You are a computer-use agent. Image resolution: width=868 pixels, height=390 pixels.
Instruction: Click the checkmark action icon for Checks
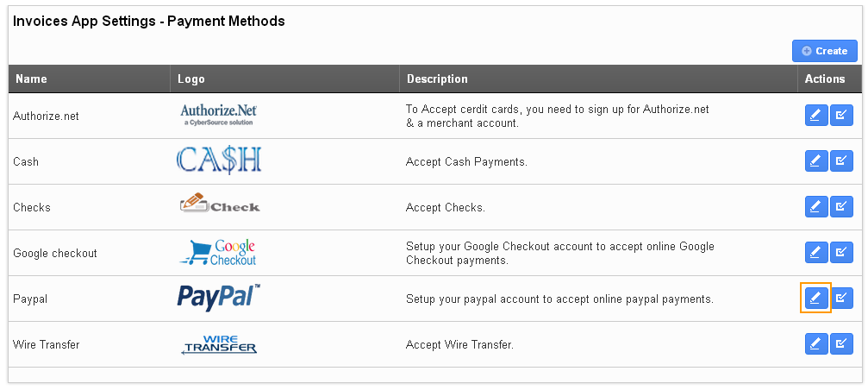click(x=841, y=206)
